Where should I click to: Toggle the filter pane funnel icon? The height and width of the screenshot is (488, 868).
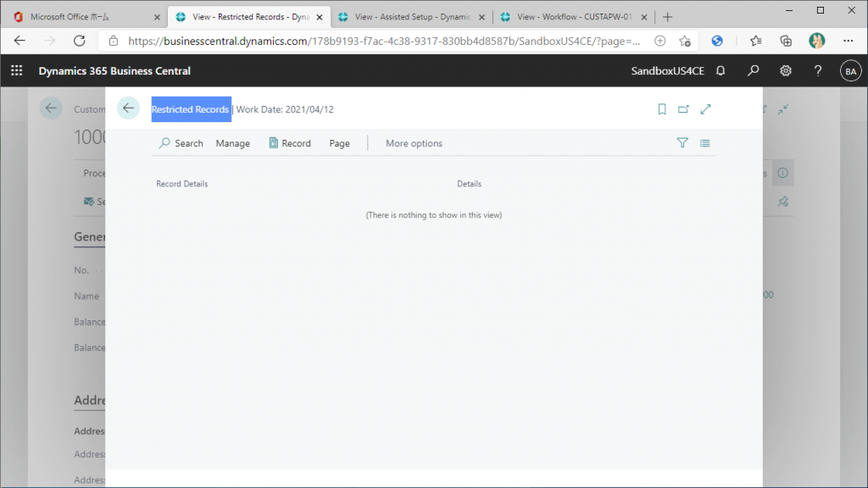682,142
